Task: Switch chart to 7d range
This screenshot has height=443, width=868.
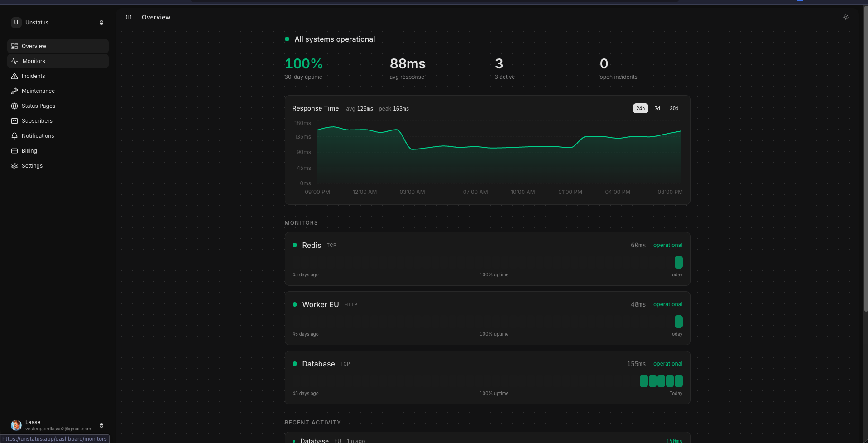Action: point(657,108)
